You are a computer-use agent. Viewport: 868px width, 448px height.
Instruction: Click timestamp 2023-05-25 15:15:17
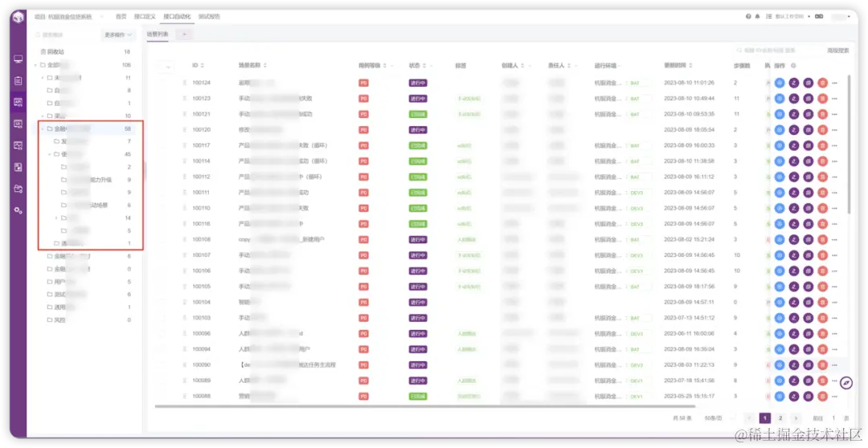pyautogui.click(x=690, y=397)
